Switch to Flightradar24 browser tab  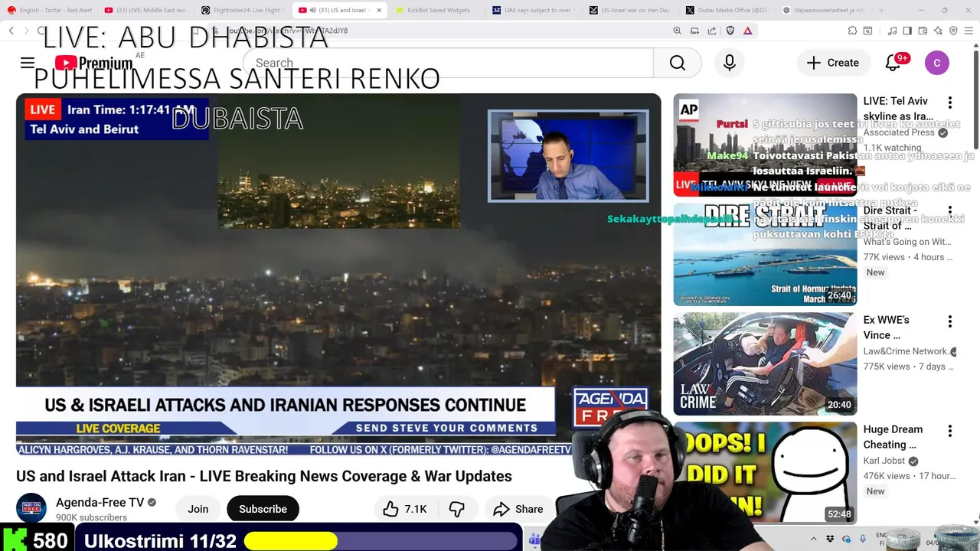coord(243,10)
